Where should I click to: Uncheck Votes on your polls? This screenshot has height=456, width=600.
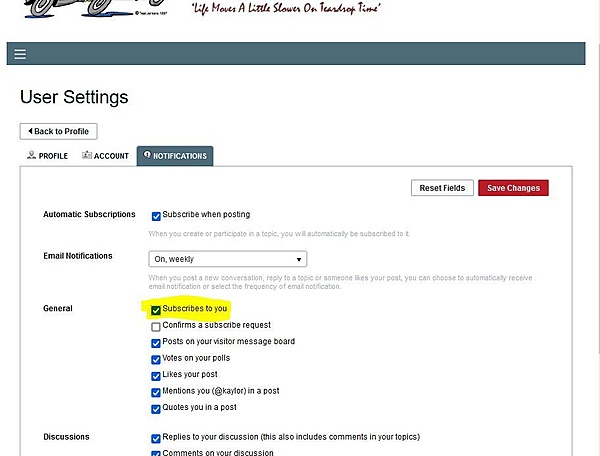click(x=156, y=359)
